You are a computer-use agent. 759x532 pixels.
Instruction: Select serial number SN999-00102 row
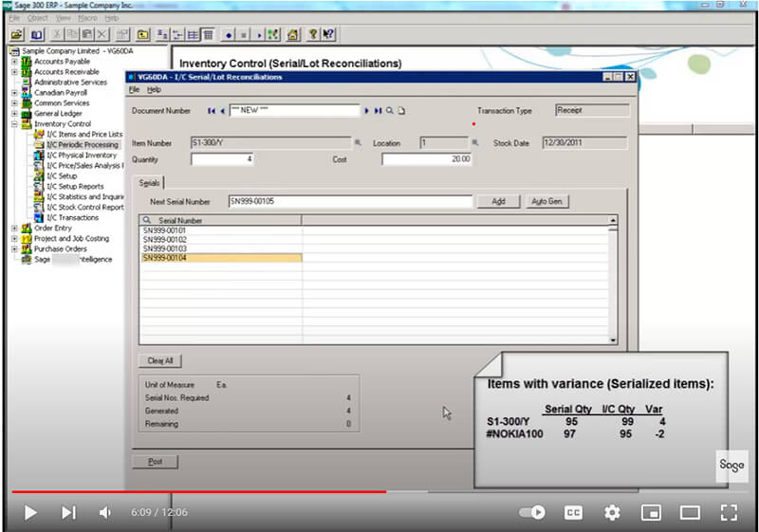point(222,239)
